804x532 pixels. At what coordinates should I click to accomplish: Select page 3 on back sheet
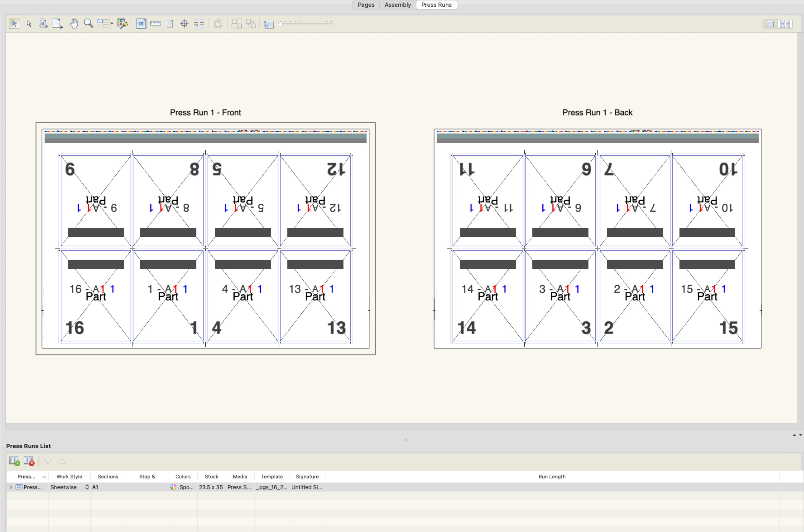[x=560, y=296]
